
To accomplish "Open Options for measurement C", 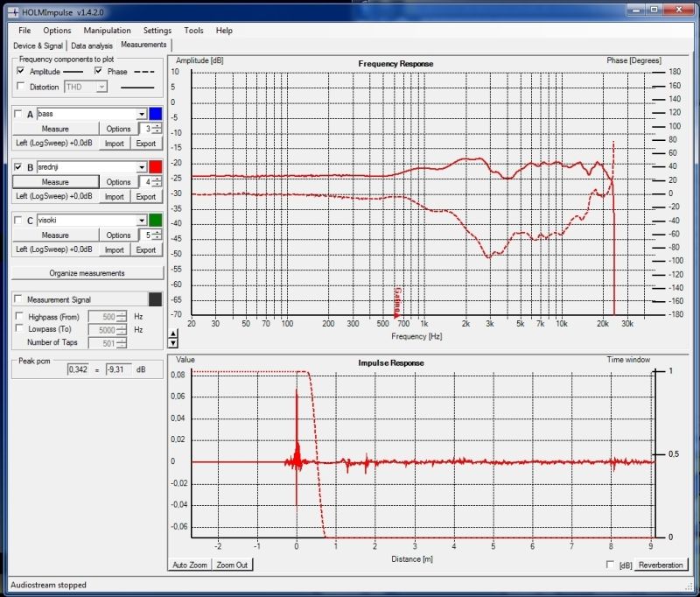I will 118,235.
